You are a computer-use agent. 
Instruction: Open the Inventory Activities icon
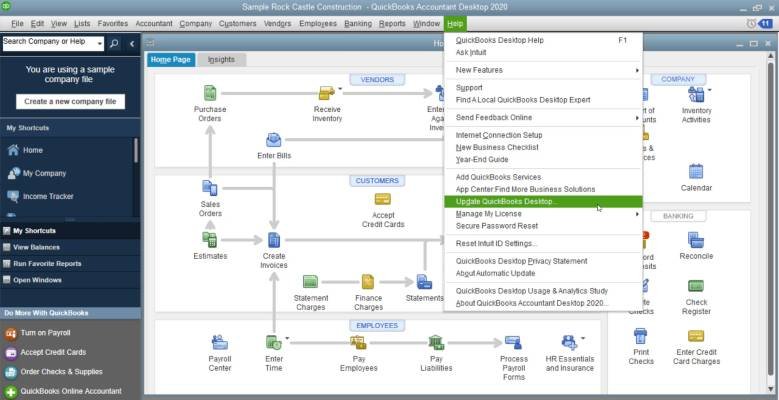[696, 94]
